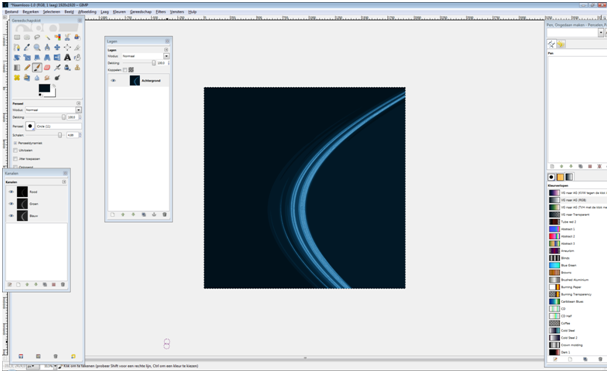Click the Schalen slider in tool options
Screen dimensions: 609x373
tap(45, 135)
